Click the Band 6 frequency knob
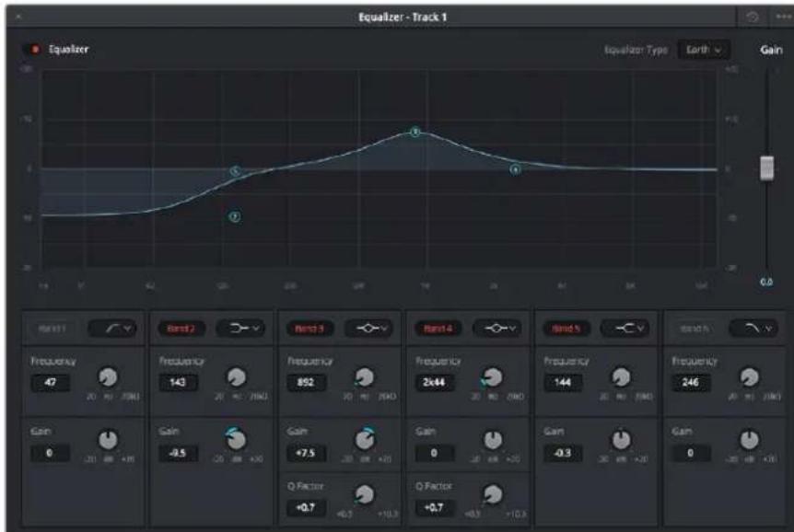Screen dimensions: 794x532 pyautogui.click(x=750, y=377)
